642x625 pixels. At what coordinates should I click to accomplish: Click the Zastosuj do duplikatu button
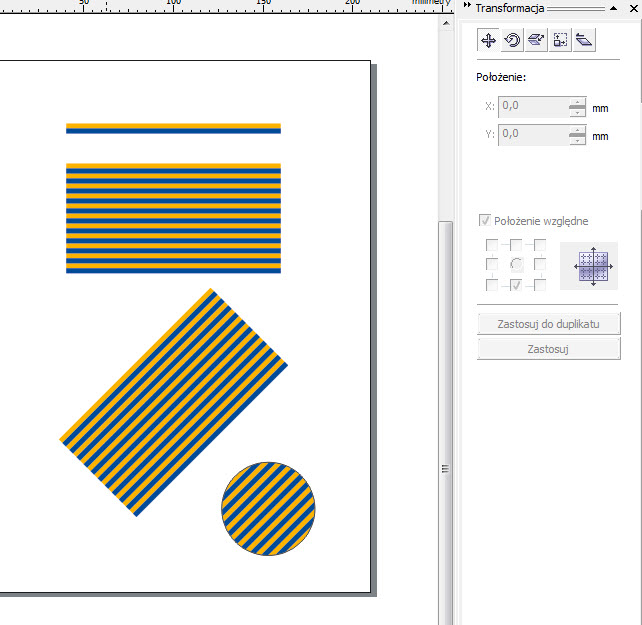tap(549, 323)
